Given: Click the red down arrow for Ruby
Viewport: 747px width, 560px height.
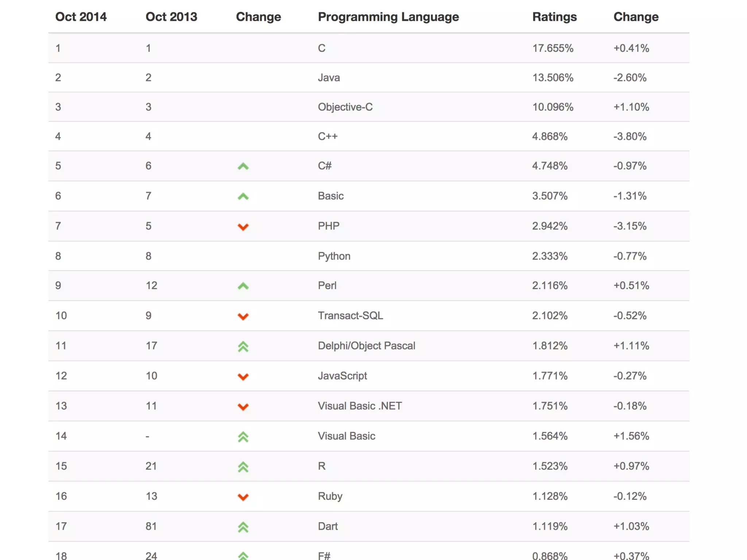Looking at the screenshot, I should [x=243, y=497].
